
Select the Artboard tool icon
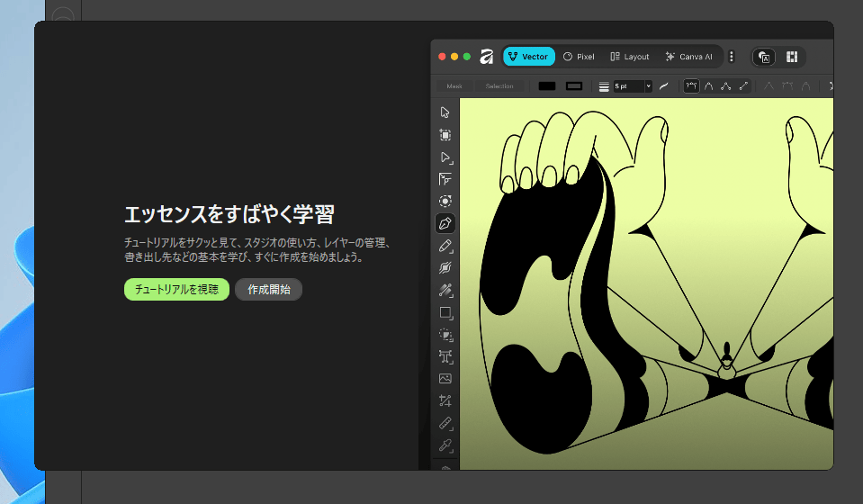(445, 135)
